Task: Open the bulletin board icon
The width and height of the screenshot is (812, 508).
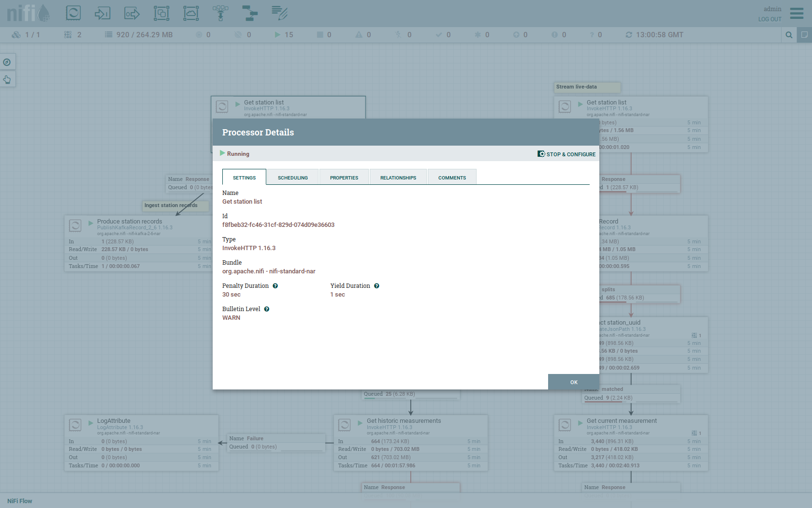Action: click(804, 35)
